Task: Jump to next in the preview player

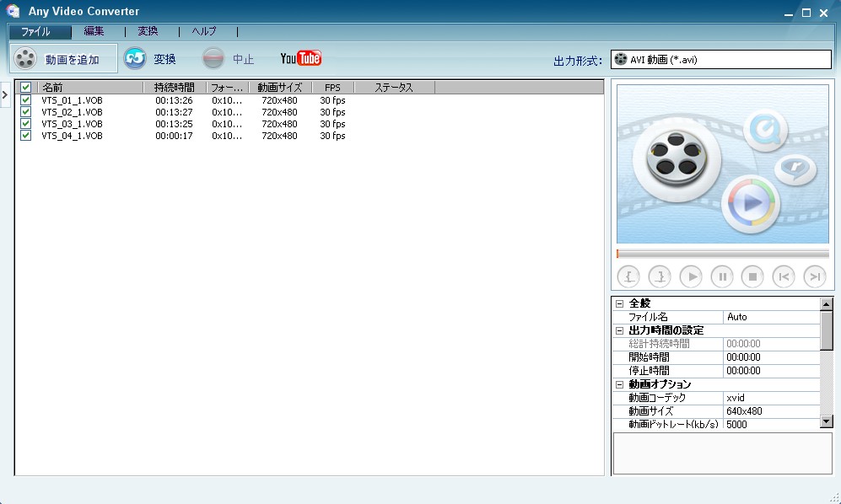Action: coord(815,276)
